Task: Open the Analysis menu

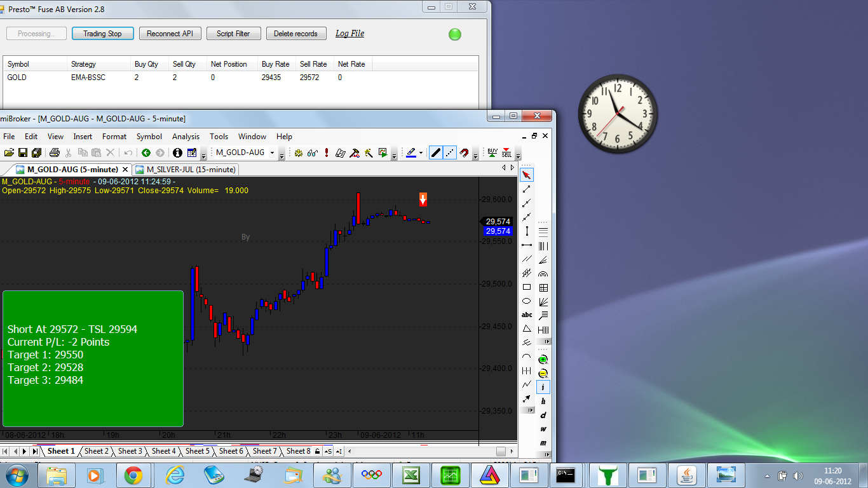Action: (x=186, y=137)
